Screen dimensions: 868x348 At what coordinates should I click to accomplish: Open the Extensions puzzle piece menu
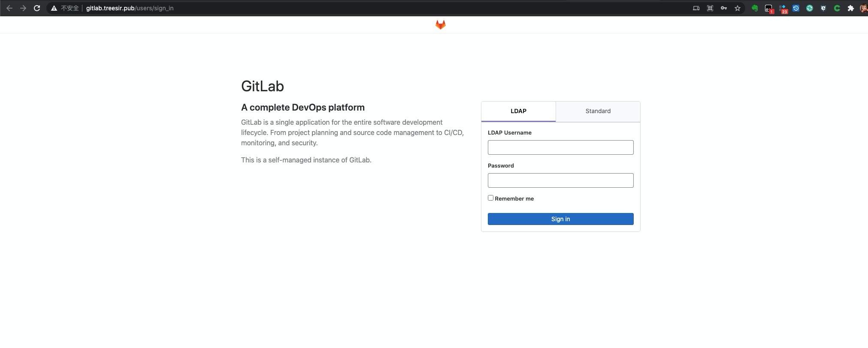pos(851,8)
